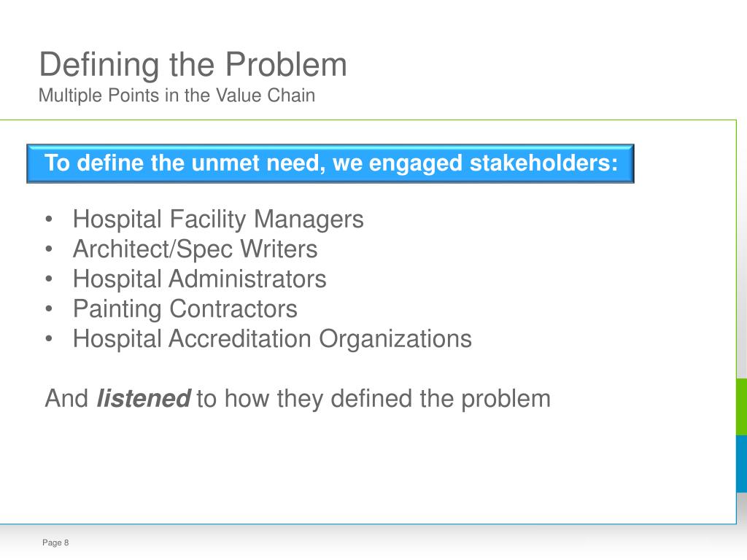The height and width of the screenshot is (560, 747).
Task: Click the bullet dot before Hospital Facility Managers
Action: coord(49,219)
